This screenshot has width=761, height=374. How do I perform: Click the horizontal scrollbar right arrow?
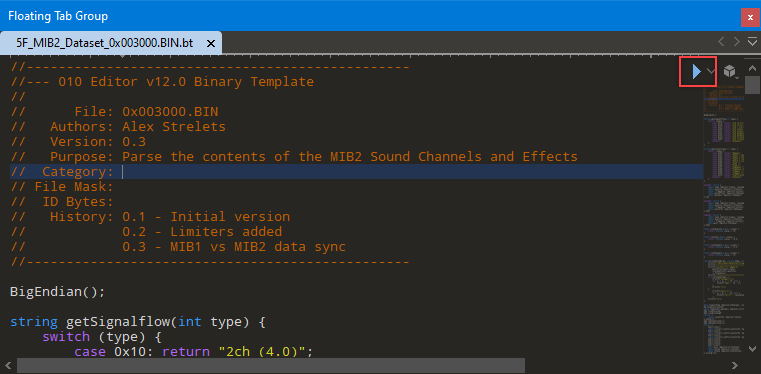click(735, 365)
